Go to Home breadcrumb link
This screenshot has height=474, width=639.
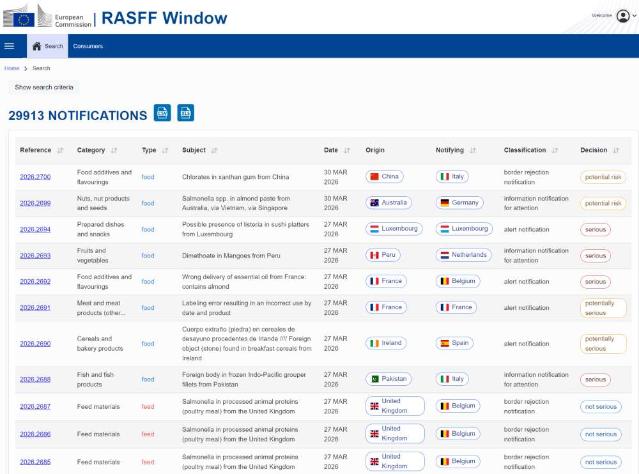pos(11,68)
